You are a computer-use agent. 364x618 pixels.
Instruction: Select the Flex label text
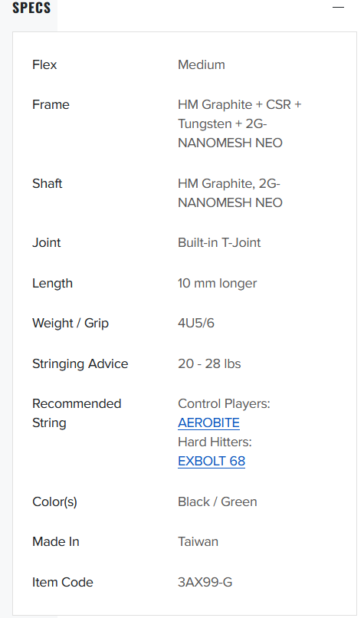(44, 64)
